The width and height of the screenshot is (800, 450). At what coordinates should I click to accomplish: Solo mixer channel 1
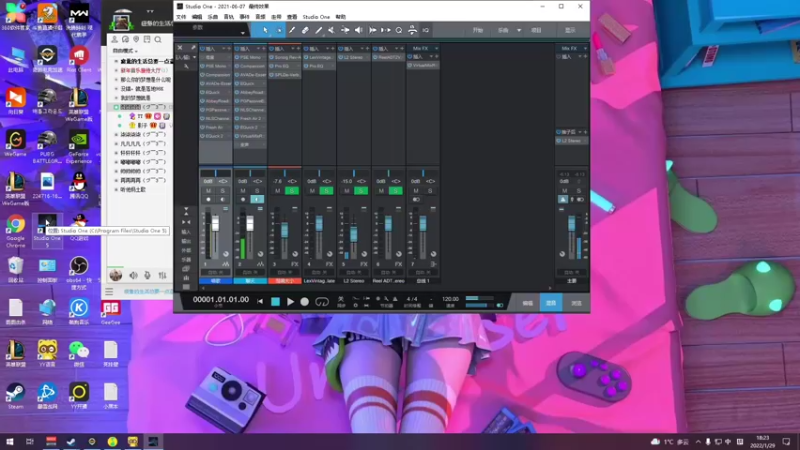[x=222, y=191]
